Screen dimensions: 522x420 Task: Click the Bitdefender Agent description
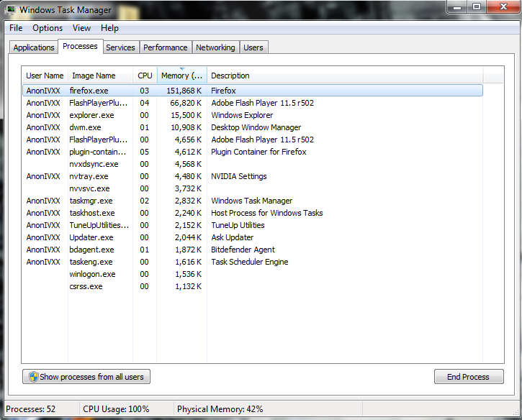(x=243, y=250)
